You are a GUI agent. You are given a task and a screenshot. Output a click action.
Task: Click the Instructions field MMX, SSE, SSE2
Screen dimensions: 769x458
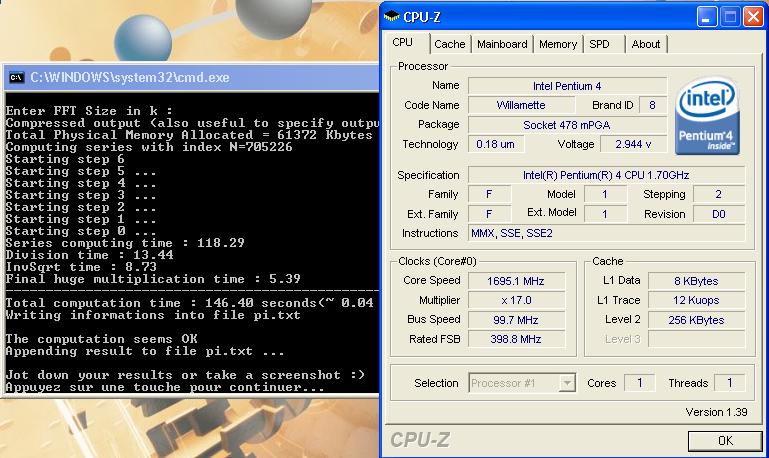coord(606,233)
